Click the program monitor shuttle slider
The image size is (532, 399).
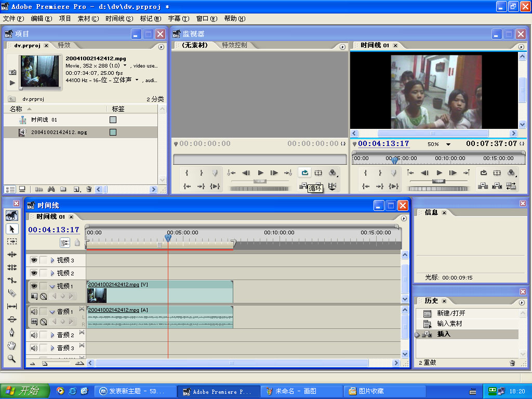438,181
